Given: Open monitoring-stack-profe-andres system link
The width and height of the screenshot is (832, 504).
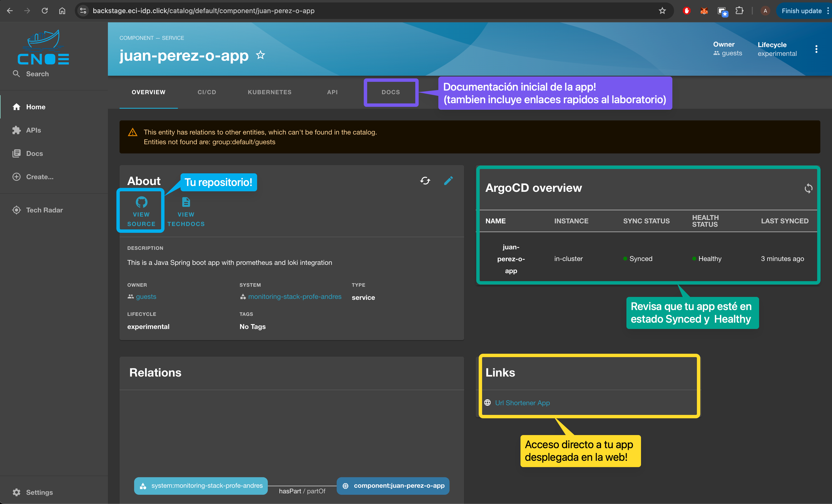Looking at the screenshot, I should 295,296.
